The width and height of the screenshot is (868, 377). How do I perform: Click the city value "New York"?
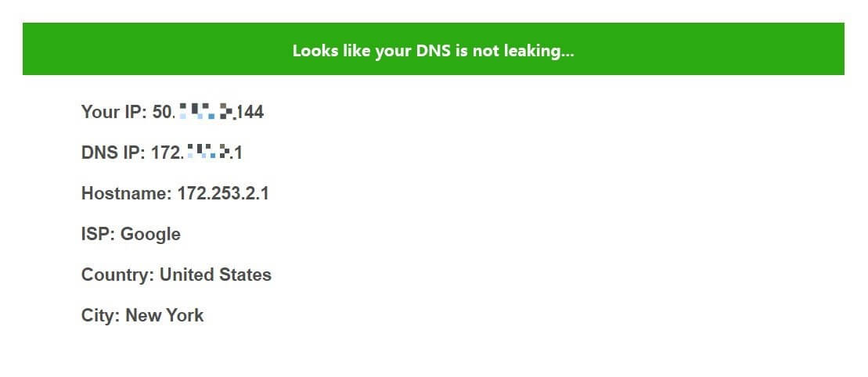[x=164, y=315]
